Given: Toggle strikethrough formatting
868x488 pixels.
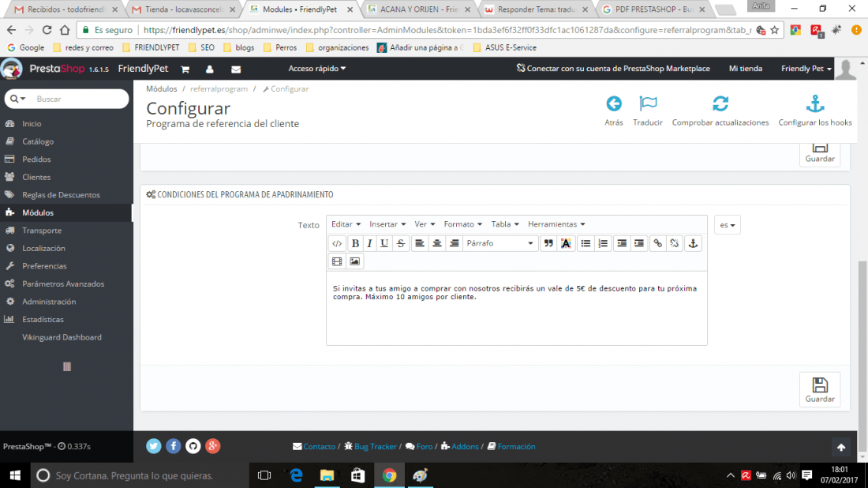Looking at the screenshot, I should pyautogui.click(x=401, y=243).
